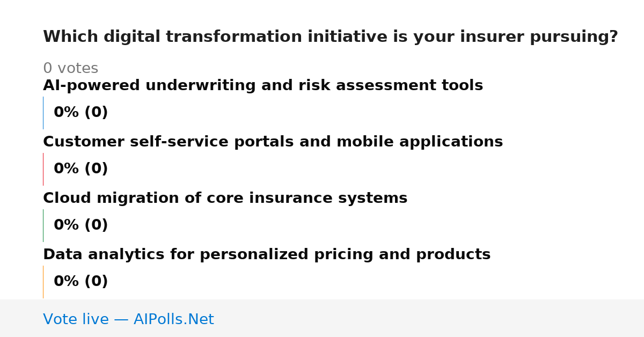Click the poll question heading about digital transformation

[331, 37]
